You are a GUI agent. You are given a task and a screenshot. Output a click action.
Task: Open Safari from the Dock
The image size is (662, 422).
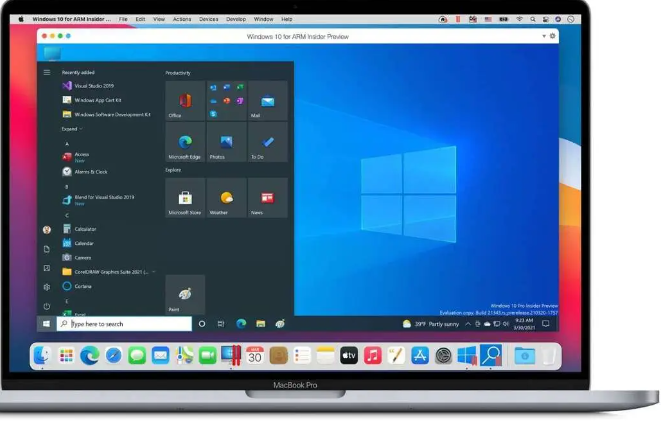(114, 355)
